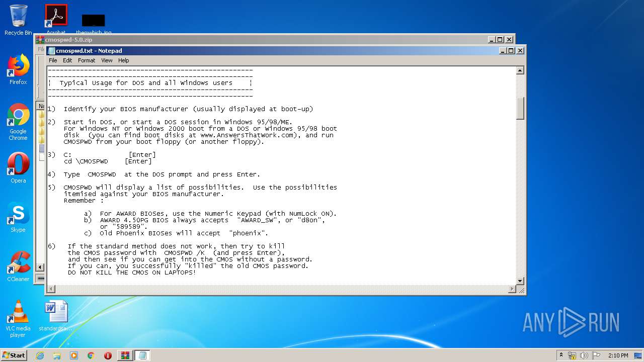Open Acrobat Reader desktop shortcut

[x=56, y=19]
